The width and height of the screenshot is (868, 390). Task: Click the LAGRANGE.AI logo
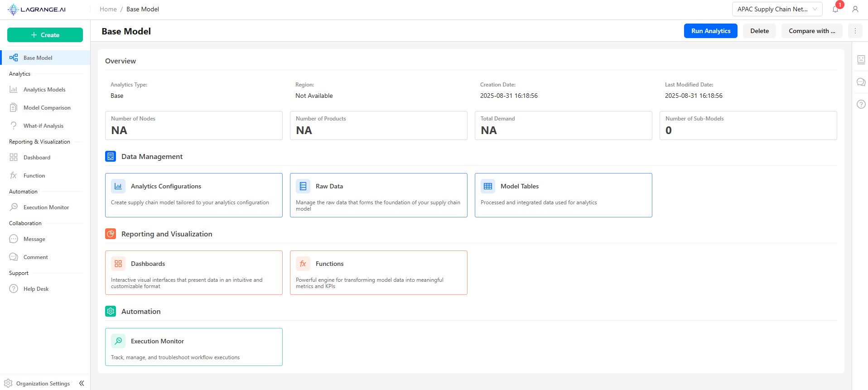point(37,10)
